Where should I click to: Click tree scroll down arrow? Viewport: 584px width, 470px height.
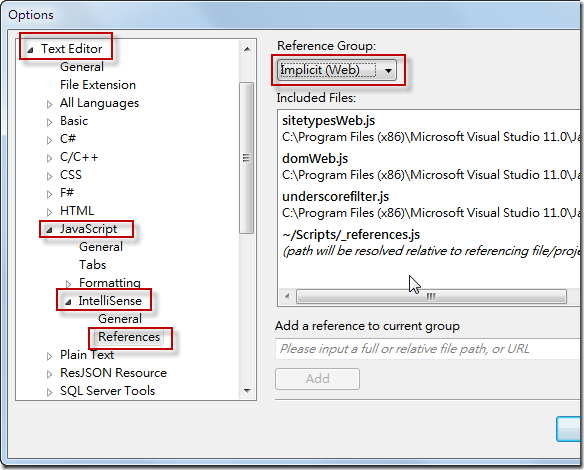point(247,391)
